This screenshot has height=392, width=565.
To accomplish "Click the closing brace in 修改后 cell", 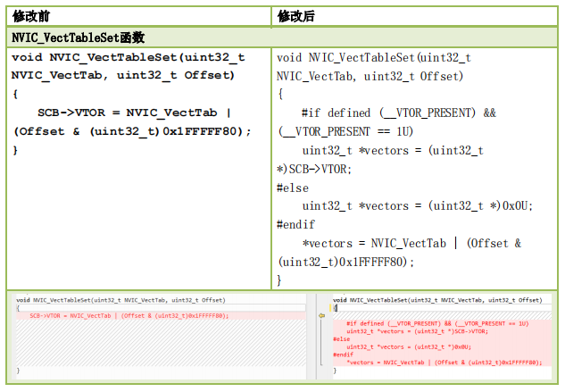I will point(279,280).
